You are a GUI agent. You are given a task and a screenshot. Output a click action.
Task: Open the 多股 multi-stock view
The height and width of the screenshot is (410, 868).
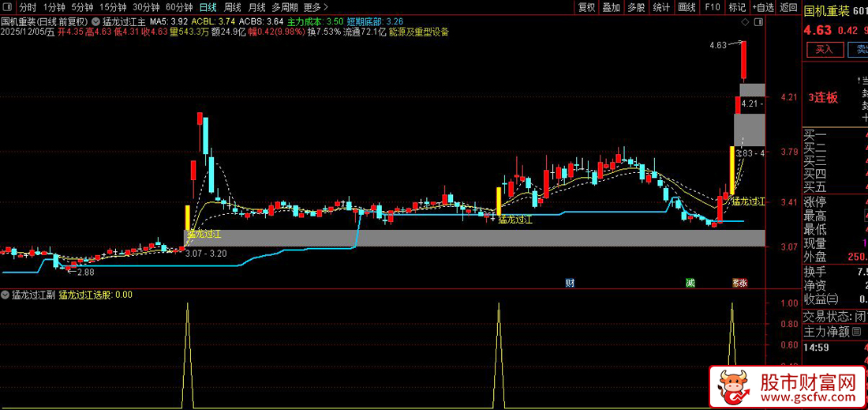pos(636,7)
